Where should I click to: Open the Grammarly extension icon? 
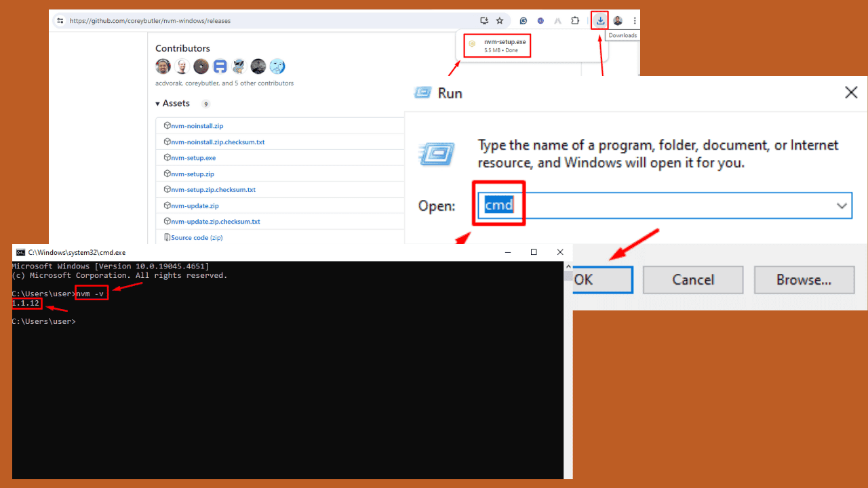coord(524,20)
